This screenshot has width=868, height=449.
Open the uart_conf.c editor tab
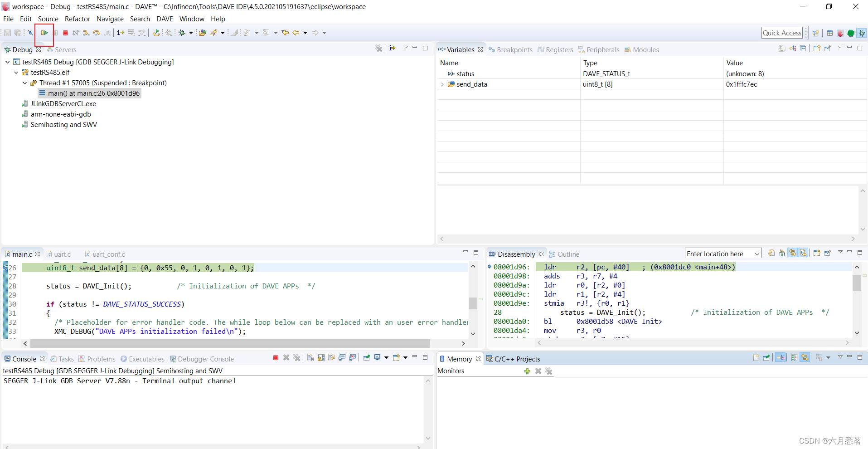point(105,254)
